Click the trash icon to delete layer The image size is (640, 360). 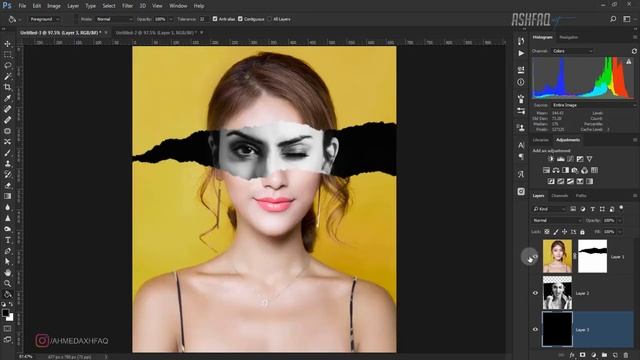pyautogui.click(x=626, y=356)
